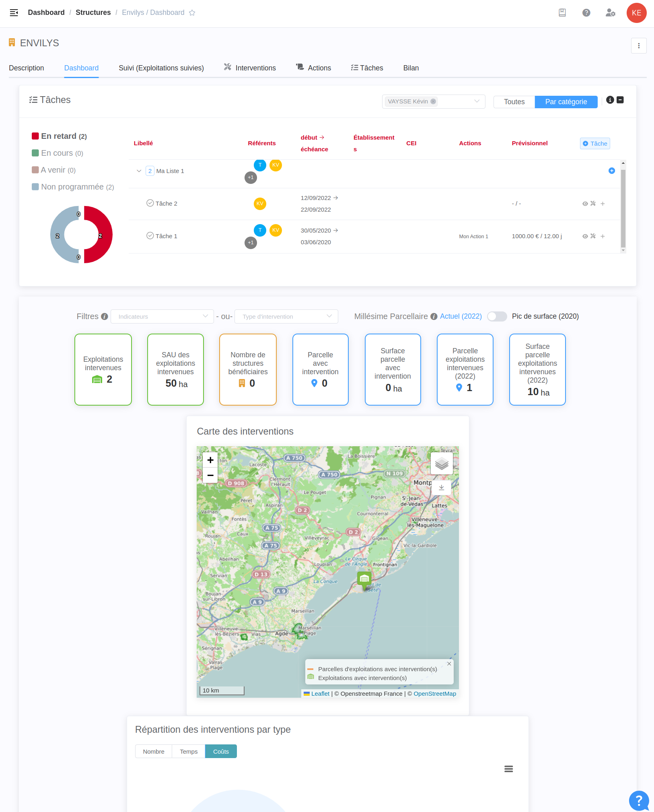The image size is (654, 812).
Task: Collapse the Ma Liste 1 group
Action: [138, 171]
